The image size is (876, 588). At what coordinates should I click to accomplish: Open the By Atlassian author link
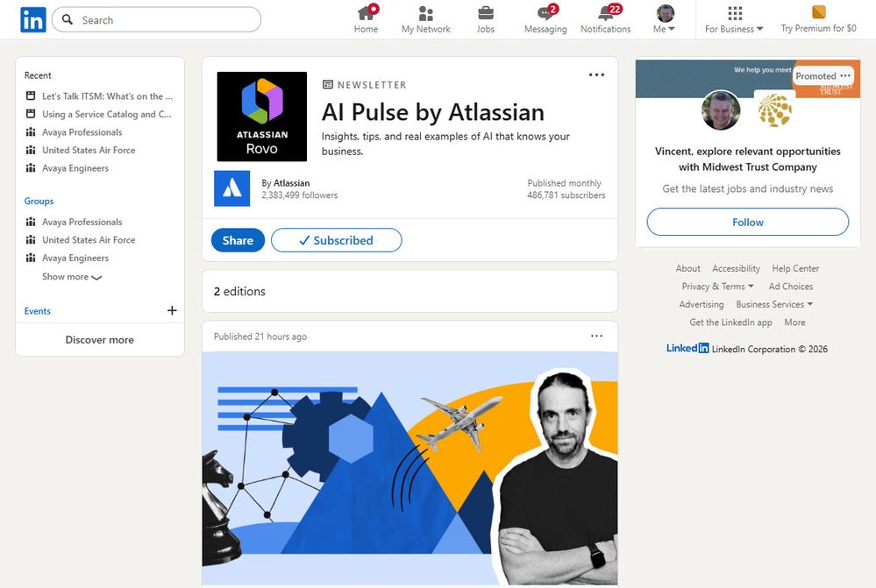point(286,183)
